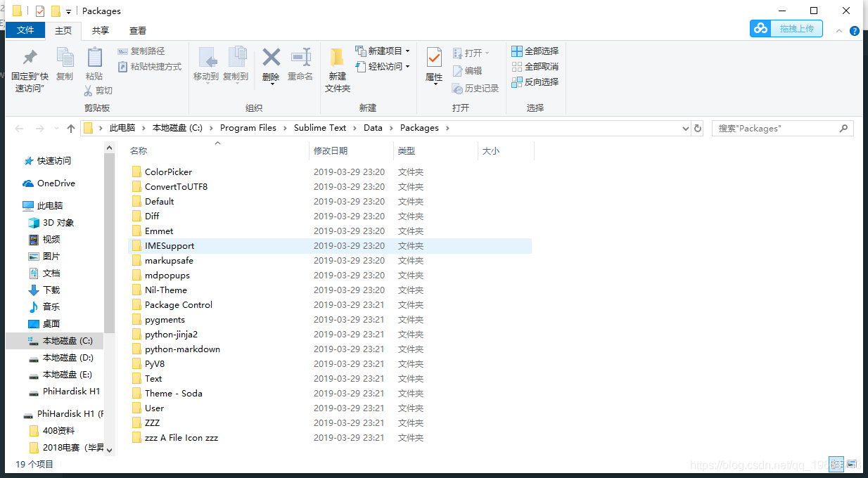Click the blue Help question-mark icon
The width and height of the screenshot is (868, 478).
[855, 31]
